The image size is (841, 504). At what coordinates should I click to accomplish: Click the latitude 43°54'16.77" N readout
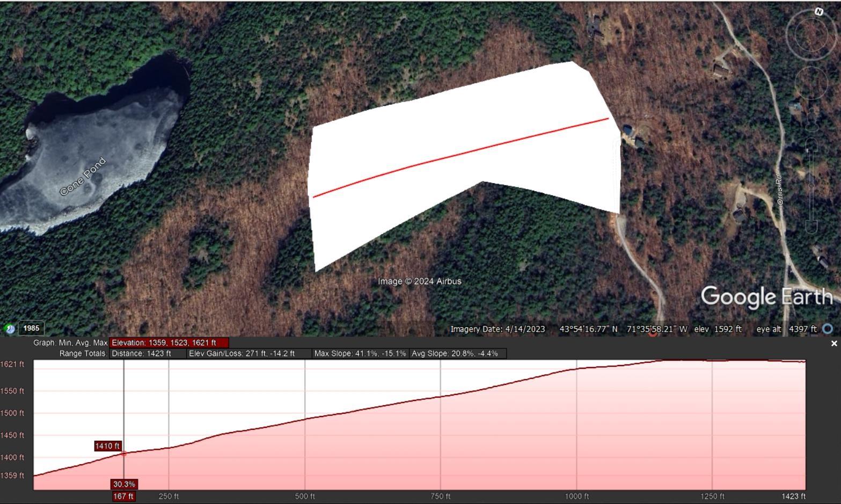click(588, 329)
